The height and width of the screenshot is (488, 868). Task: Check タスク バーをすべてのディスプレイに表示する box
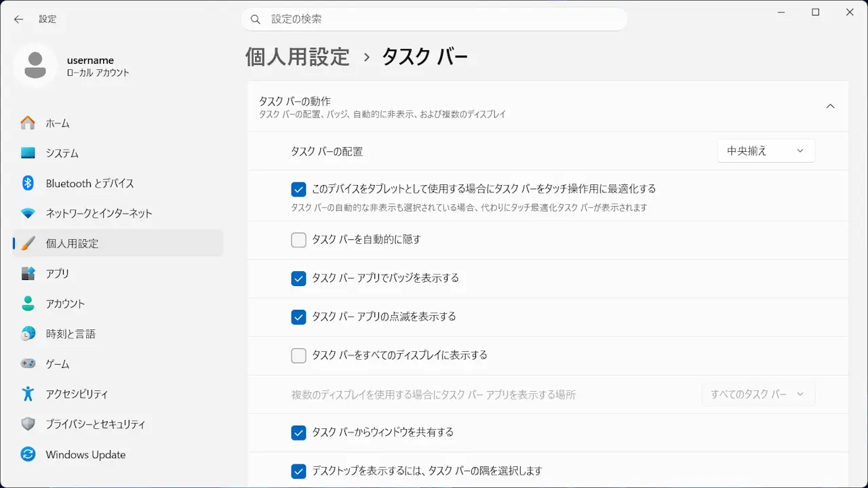pos(298,355)
